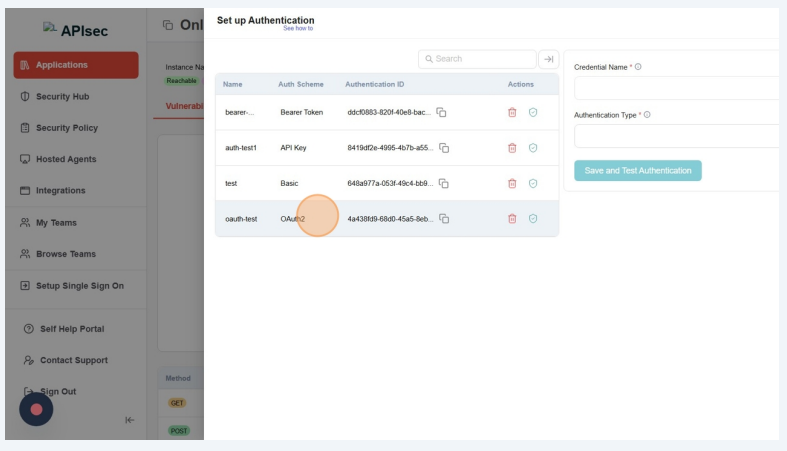Click the OAuth2 scheme cell
Image resolution: width=787 pixels, height=451 pixels.
[x=293, y=219]
